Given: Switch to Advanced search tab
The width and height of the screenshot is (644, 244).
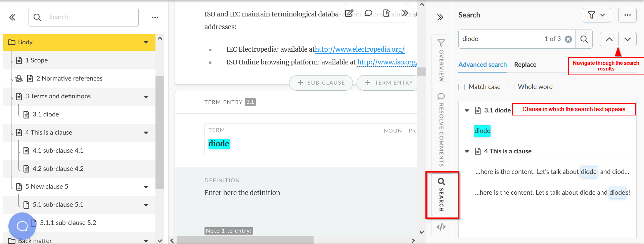Looking at the screenshot, I should coord(482,64).
